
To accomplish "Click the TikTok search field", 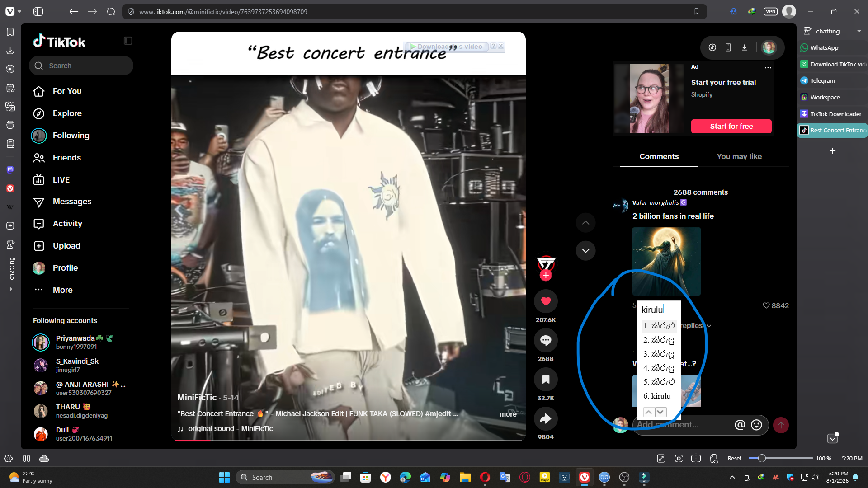I will (81, 66).
